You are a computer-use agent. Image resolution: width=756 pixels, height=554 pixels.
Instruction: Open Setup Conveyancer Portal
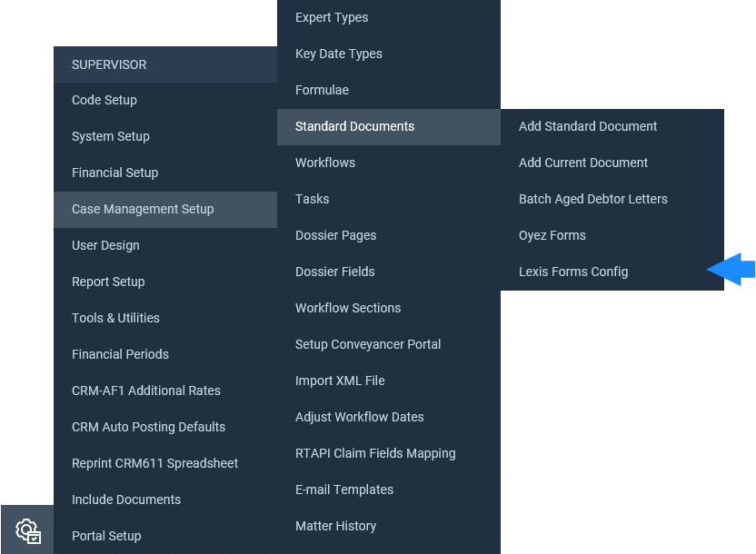(x=389, y=344)
